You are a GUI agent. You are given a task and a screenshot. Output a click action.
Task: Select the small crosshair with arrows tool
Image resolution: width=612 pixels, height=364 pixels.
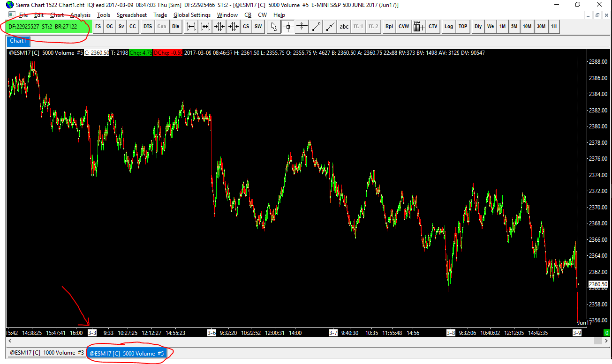coord(302,27)
